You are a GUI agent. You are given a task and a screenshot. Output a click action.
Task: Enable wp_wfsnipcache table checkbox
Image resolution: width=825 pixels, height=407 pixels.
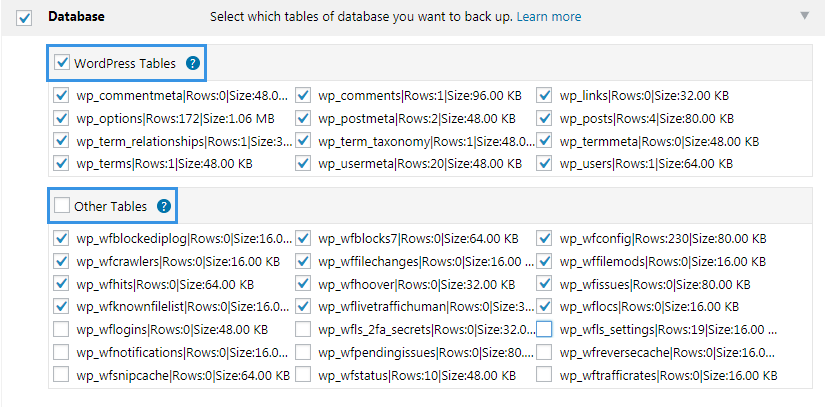pyautogui.click(x=62, y=375)
